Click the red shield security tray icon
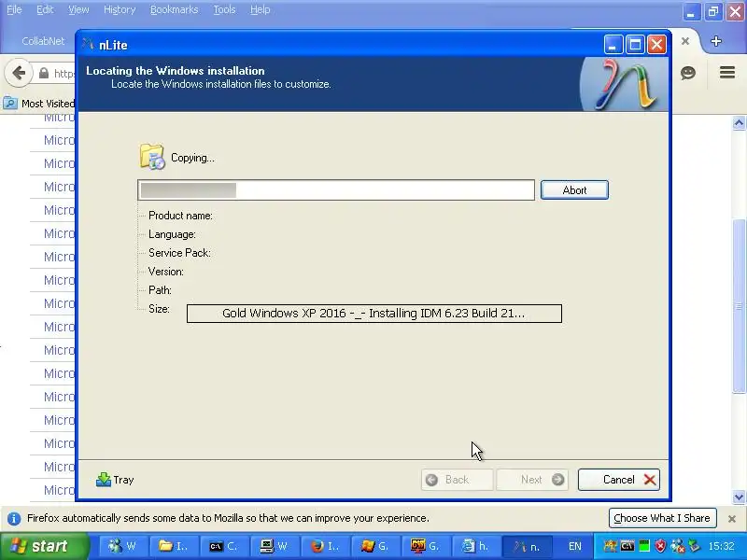The image size is (747, 560). tap(660, 546)
